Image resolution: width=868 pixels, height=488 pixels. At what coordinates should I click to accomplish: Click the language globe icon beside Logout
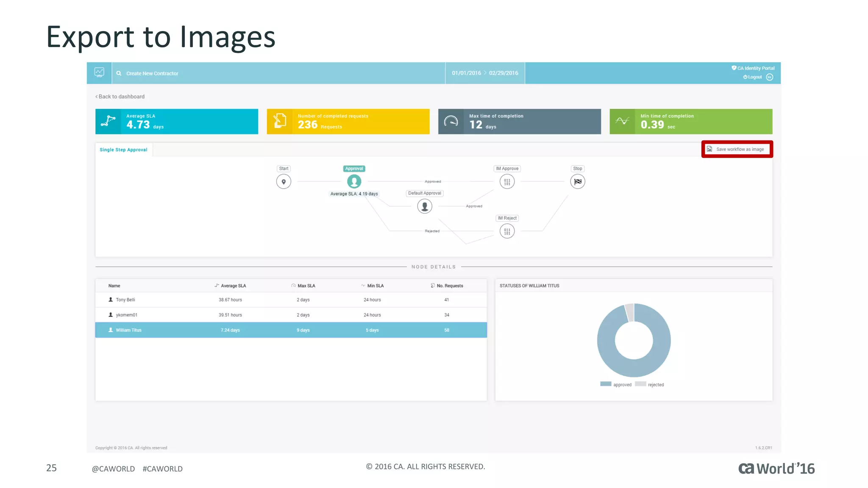(x=770, y=77)
